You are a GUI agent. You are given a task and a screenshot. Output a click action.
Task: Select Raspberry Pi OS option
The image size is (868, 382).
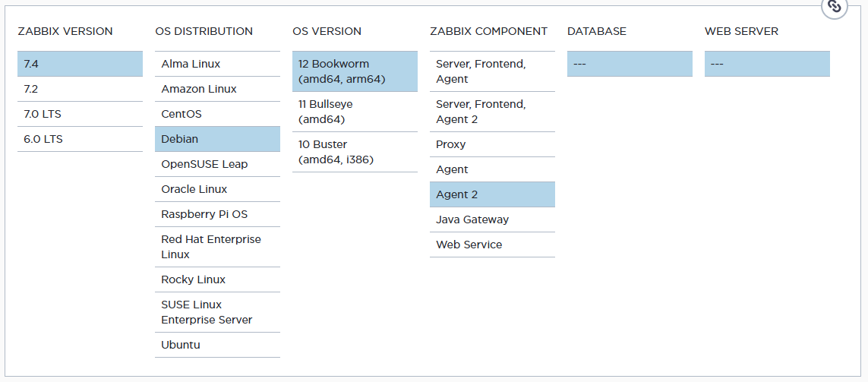click(217, 214)
